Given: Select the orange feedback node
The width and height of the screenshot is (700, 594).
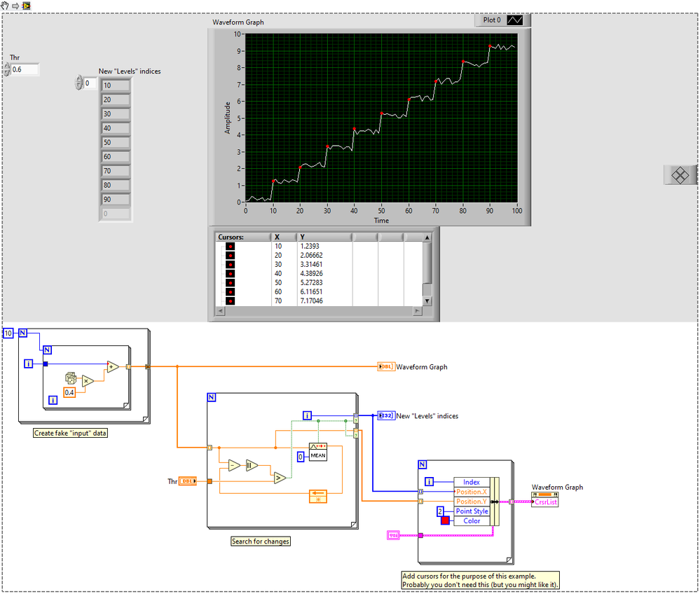Looking at the screenshot, I should (x=318, y=496).
